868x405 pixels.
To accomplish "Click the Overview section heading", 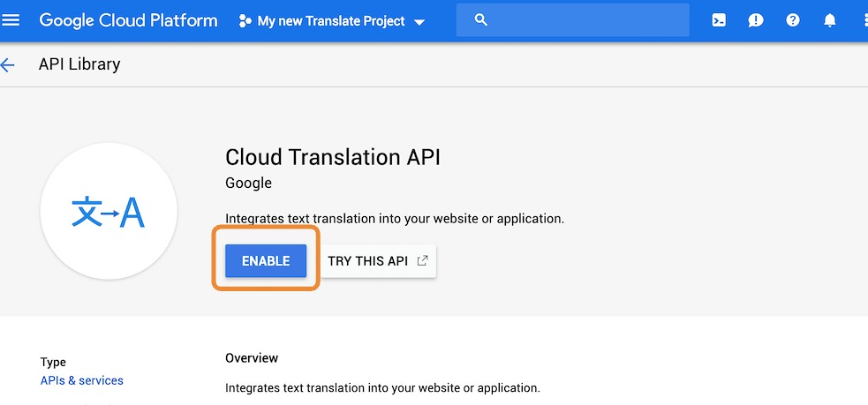I will (x=252, y=357).
